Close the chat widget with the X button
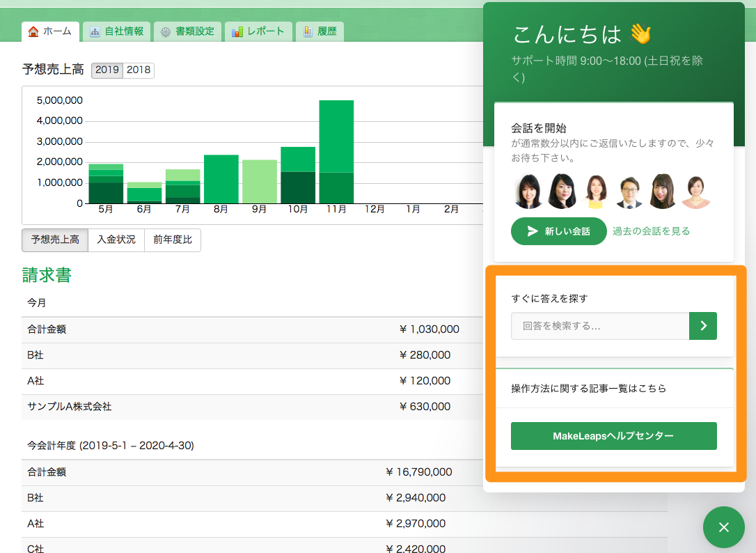Viewport: 756px width, 553px height. tap(723, 527)
